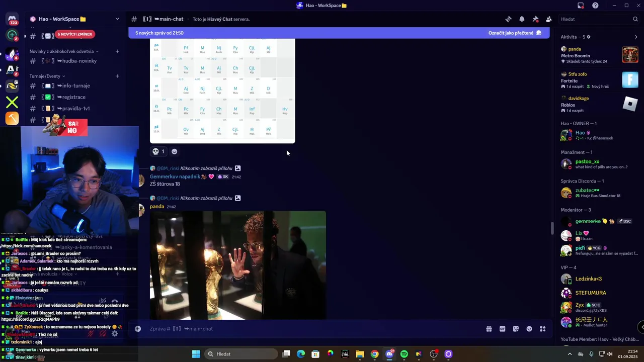Open the hudba-novinky channel
The height and width of the screenshot is (362, 644).
(x=74, y=61)
